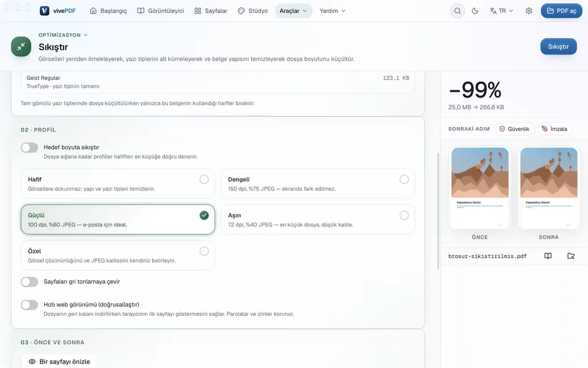Viewport: 588px width, 368px height.
Task: Go to the Stüdyo section
Action: (253, 11)
